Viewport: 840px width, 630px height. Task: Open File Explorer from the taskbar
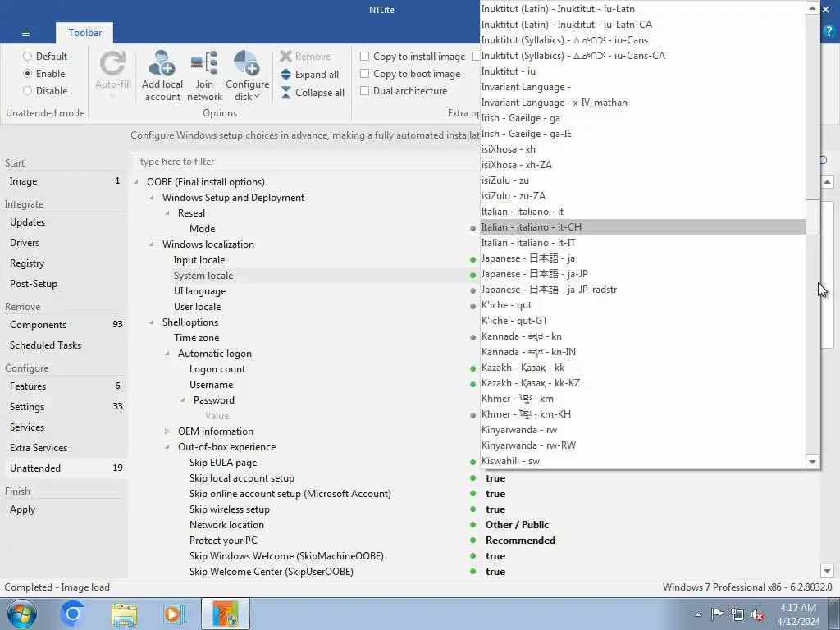[x=124, y=614]
